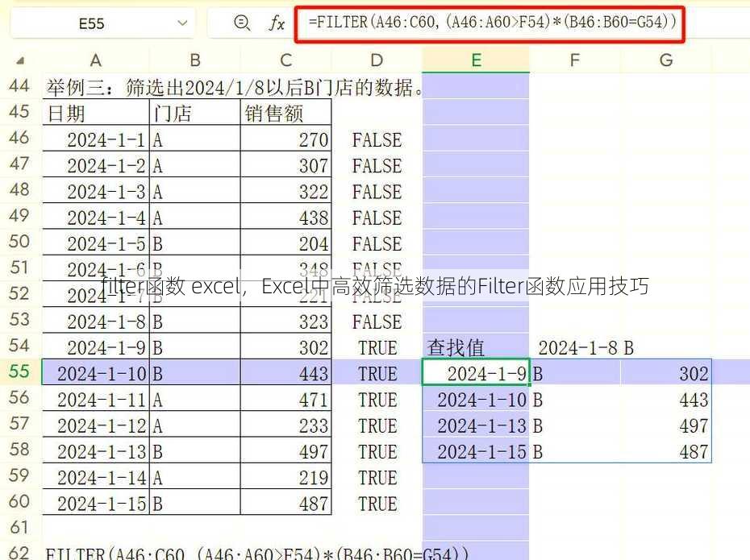Select column G header
This screenshot has height=560, width=750.
pyautogui.click(x=666, y=60)
